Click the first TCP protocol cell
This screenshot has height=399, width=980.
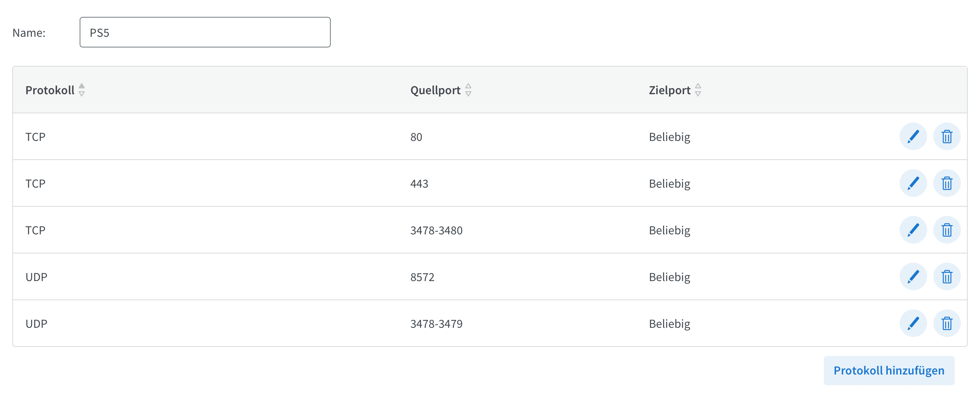point(35,137)
